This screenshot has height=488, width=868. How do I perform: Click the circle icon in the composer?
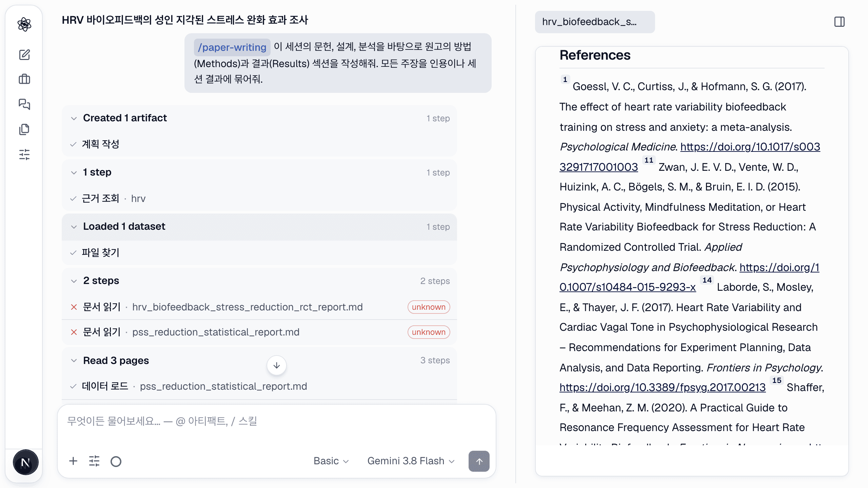(116, 461)
